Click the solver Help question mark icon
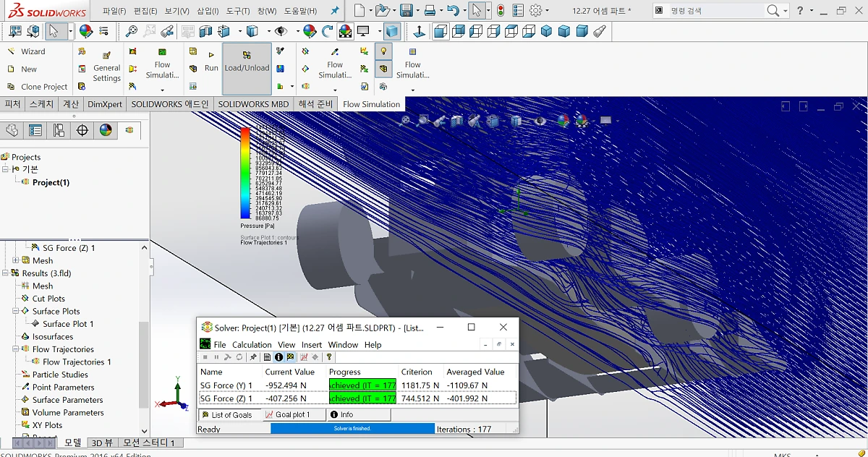Viewport: 868px width, 457px height. 329,357
